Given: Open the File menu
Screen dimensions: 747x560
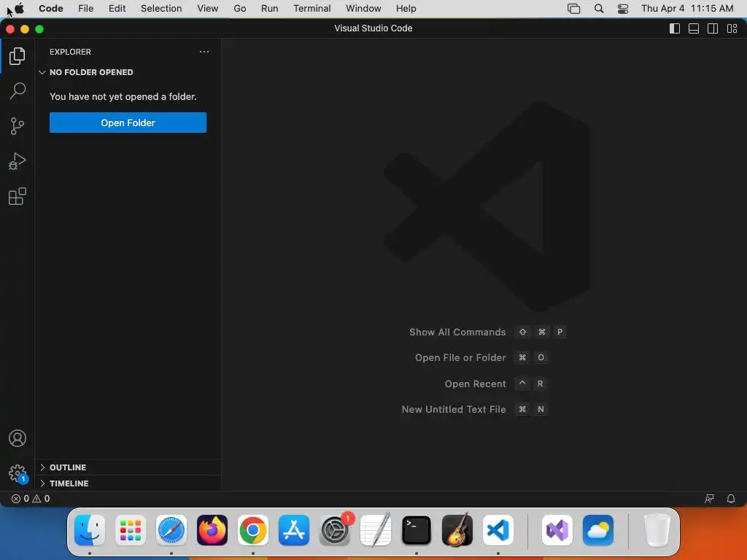Looking at the screenshot, I should coord(86,9).
